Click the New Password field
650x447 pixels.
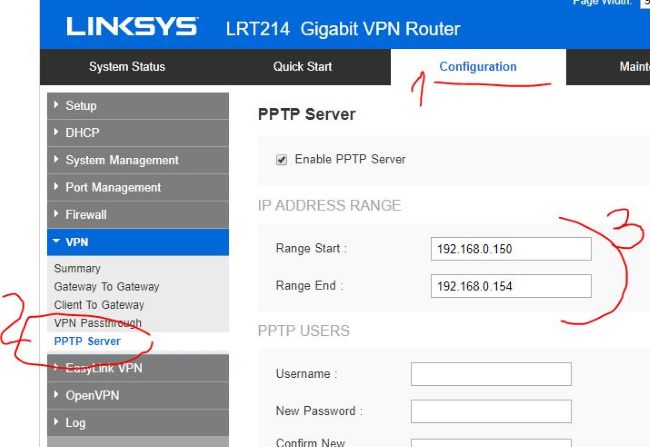(x=490, y=411)
